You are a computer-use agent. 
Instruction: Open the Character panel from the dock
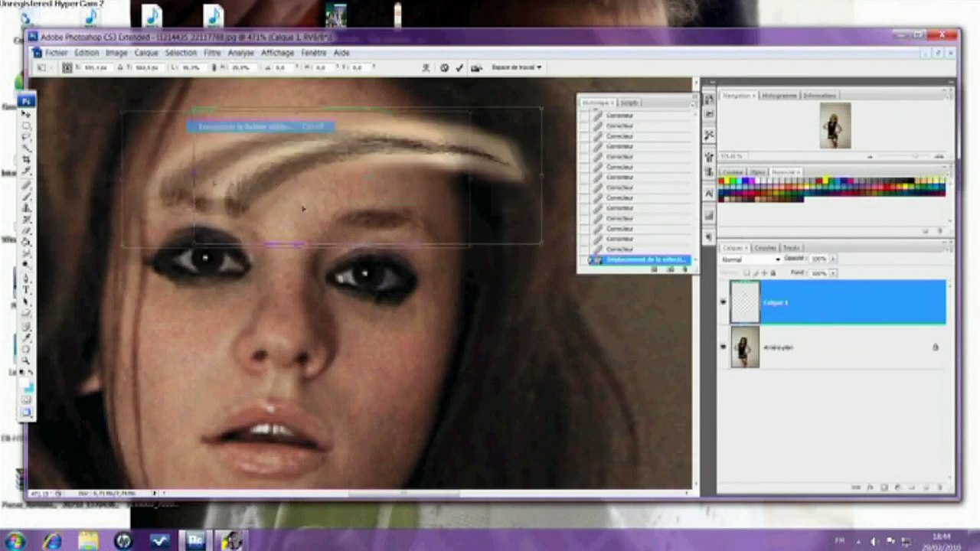709,194
